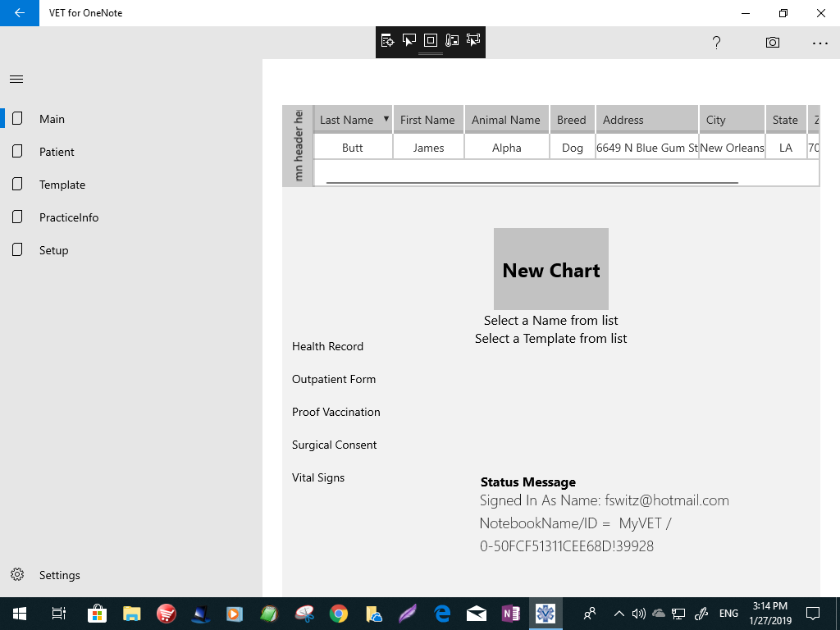Click the Breed column header

click(x=572, y=120)
